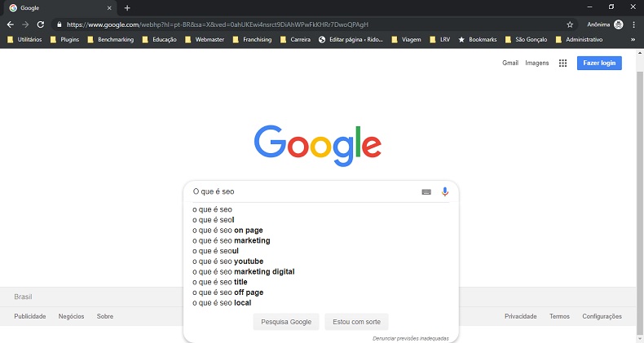Click inside the search input field
644x343 pixels.
[304, 191]
